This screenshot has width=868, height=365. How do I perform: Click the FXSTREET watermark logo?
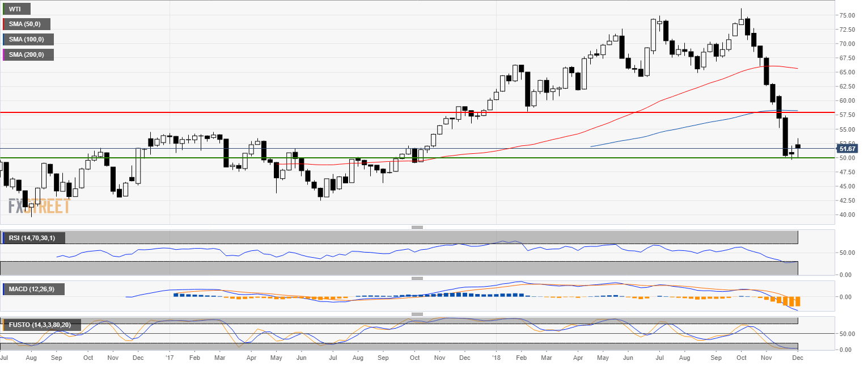(39, 206)
